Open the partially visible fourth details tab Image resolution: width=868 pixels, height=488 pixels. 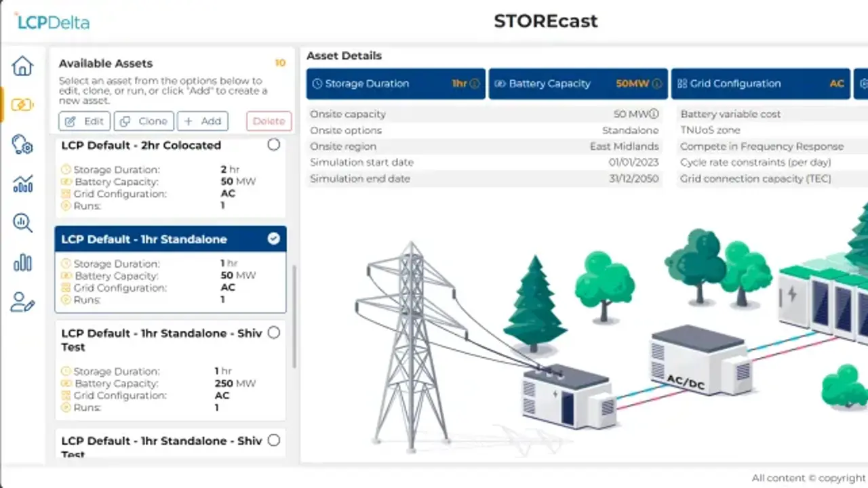861,84
